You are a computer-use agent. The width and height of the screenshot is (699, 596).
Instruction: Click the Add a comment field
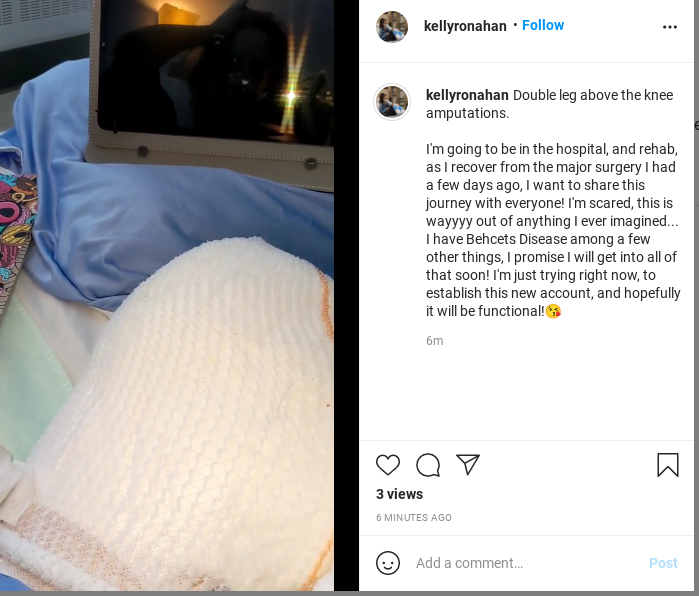(x=526, y=563)
